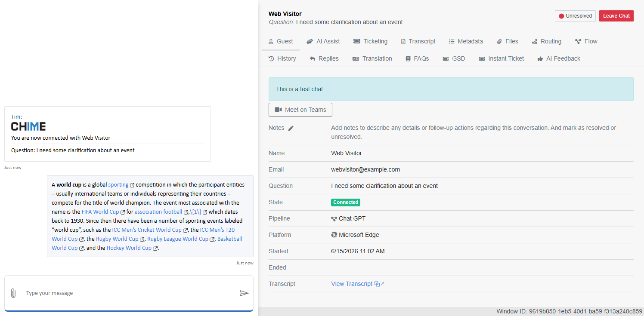Click the Web Visitor header title
The height and width of the screenshot is (316, 644).
[x=285, y=14]
